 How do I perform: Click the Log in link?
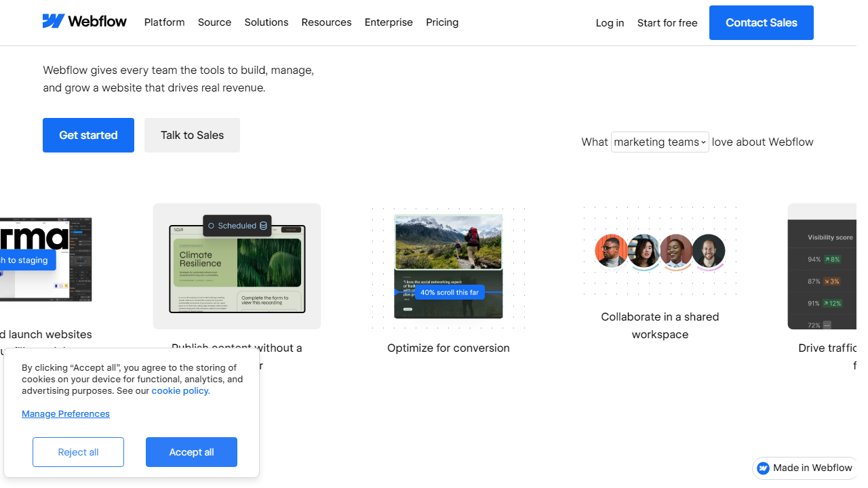(x=610, y=23)
